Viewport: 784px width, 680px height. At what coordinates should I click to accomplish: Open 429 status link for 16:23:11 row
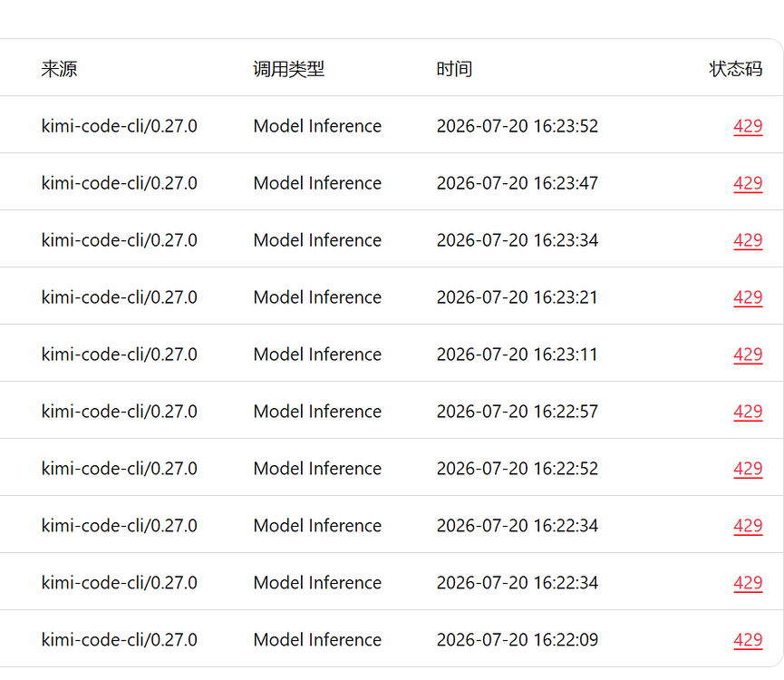pos(748,354)
